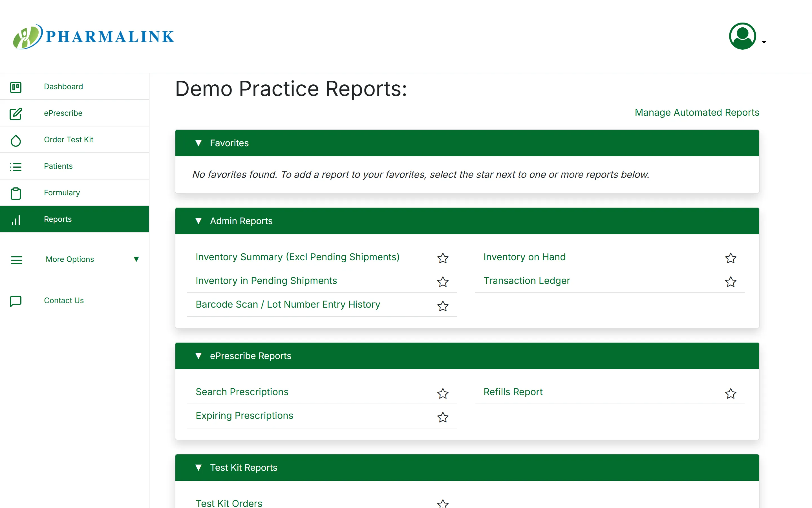Open Expiring Prescriptions report
This screenshot has height=508, width=812.
244,416
